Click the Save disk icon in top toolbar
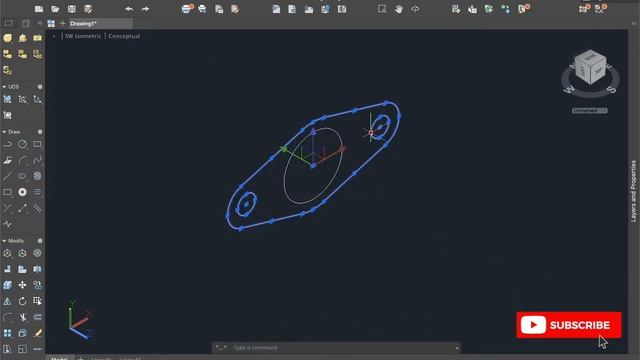The width and height of the screenshot is (640, 360). (x=71, y=9)
